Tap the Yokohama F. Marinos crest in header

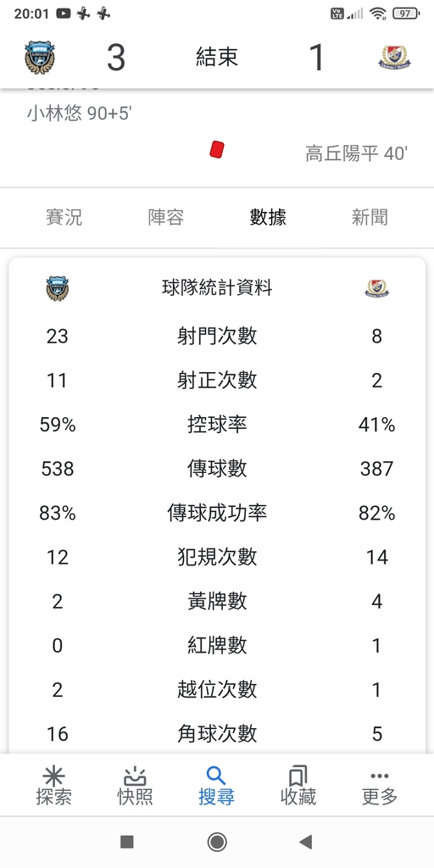tap(395, 58)
